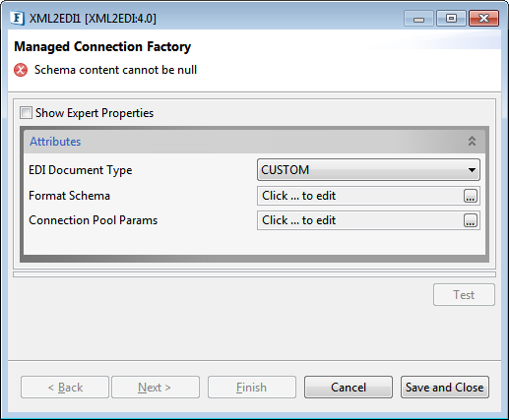Open Format Schema editor via ellipsis button

tap(471, 196)
